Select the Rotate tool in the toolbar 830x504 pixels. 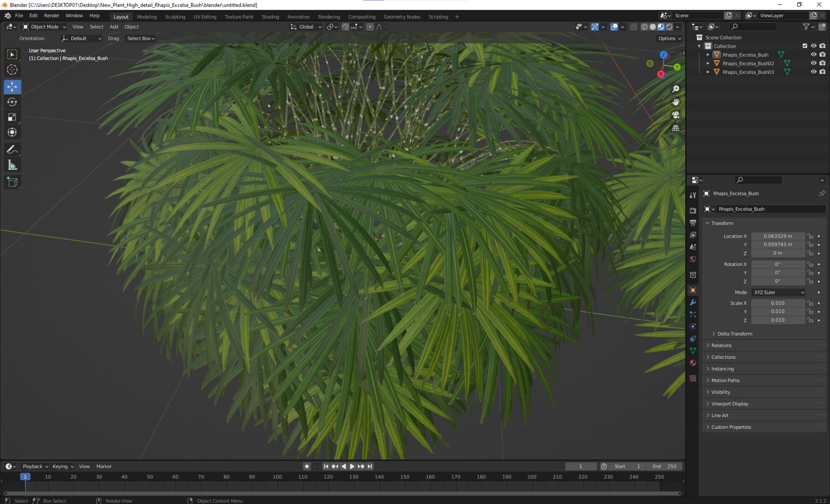coord(12,102)
